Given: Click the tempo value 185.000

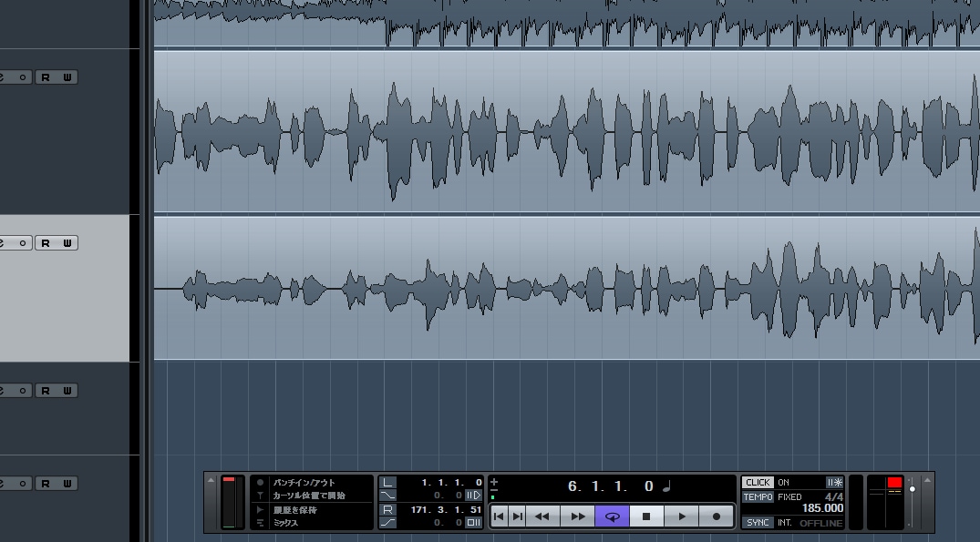Looking at the screenshot, I should pyautogui.click(x=822, y=508).
